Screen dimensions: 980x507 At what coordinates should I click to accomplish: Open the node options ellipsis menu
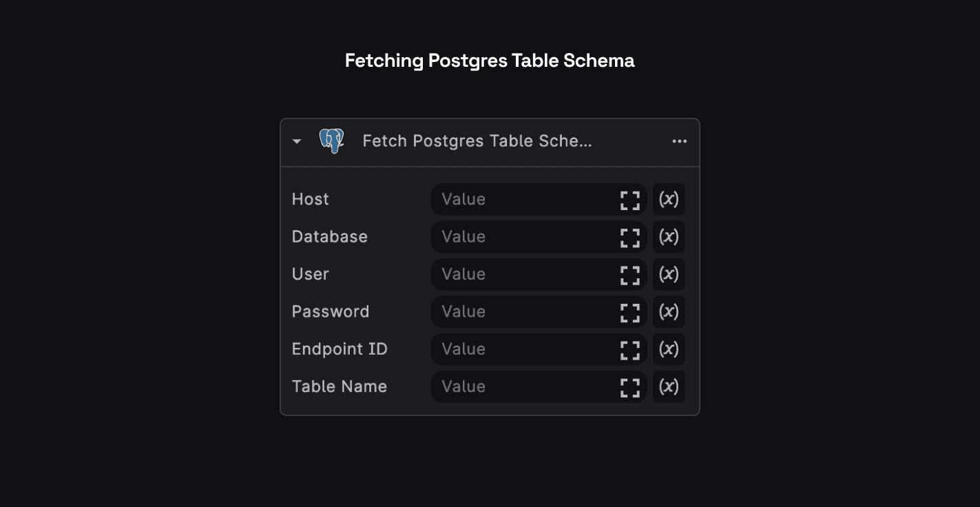[x=679, y=141]
